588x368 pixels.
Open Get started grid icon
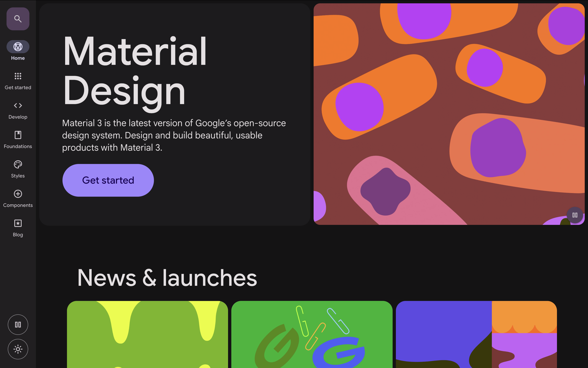(x=18, y=76)
